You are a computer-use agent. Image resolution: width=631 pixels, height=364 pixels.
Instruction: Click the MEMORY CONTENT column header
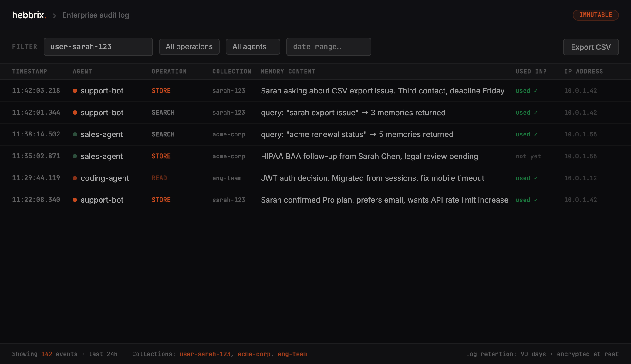point(288,72)
